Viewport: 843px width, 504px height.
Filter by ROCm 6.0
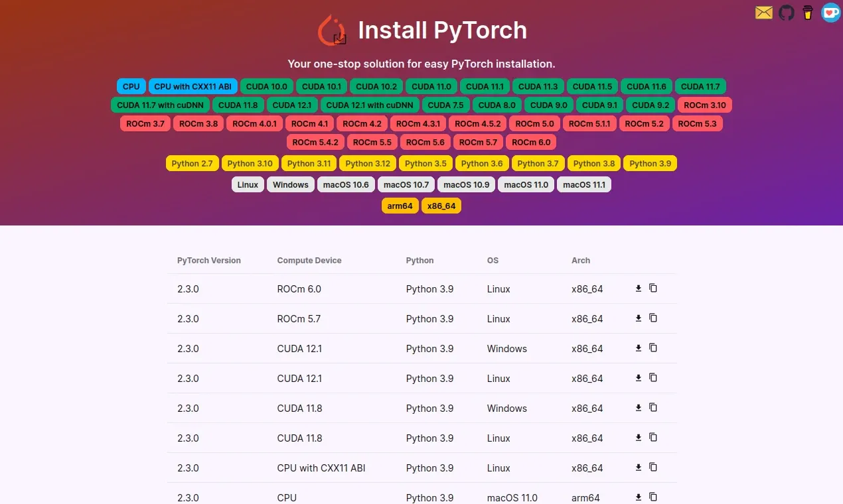coord(531,142)
